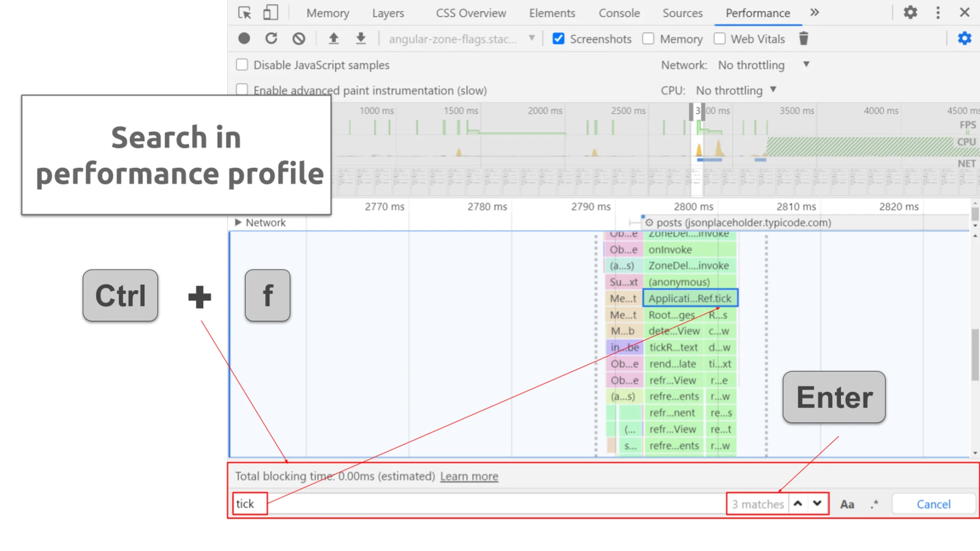This screenshot has width=980, height=551.
Task: Check Disable JavaScript samples
Action: tap(242, 64)
